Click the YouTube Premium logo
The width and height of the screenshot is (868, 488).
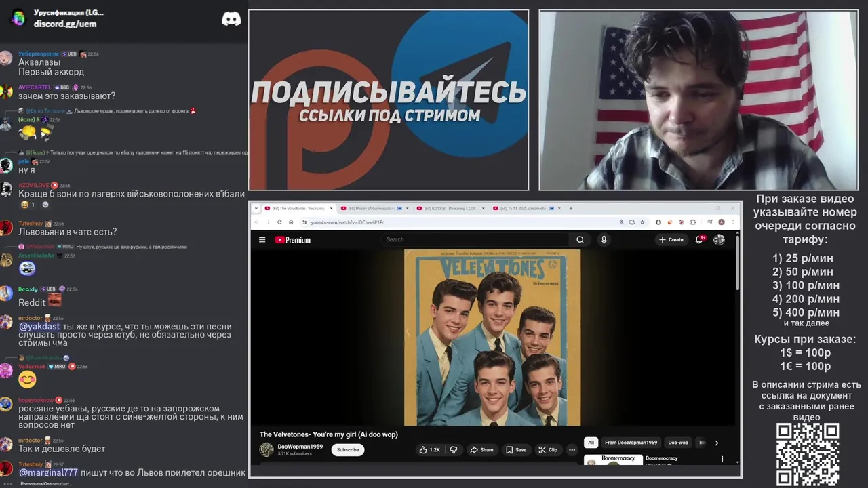click(x=292, y=239)
